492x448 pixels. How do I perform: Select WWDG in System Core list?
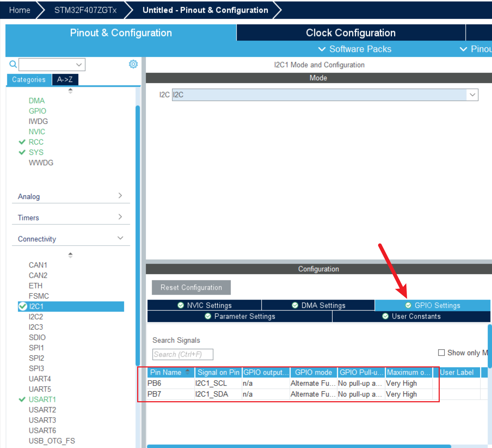[41, 163]
